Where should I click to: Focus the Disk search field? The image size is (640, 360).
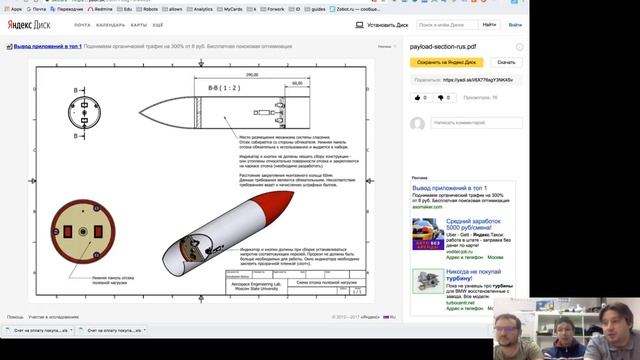pyautogui.click(x=447, y=25)
